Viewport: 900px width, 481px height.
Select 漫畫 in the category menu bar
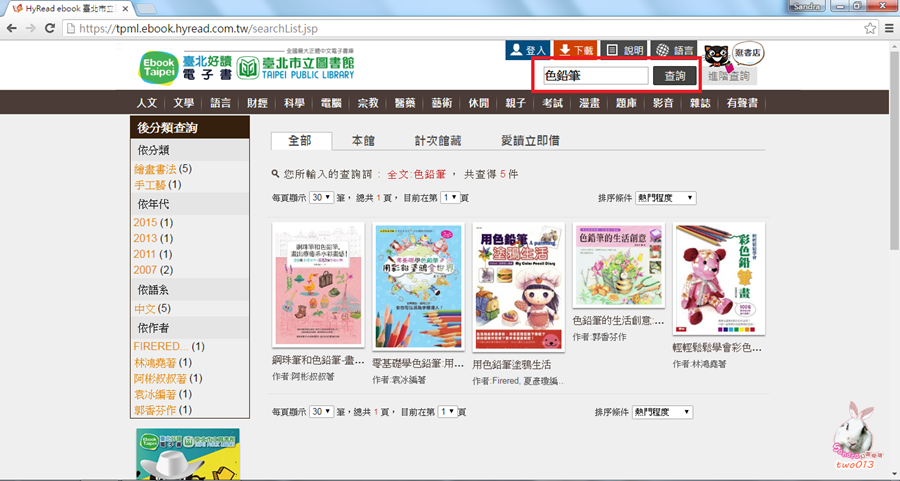point(589,103)
